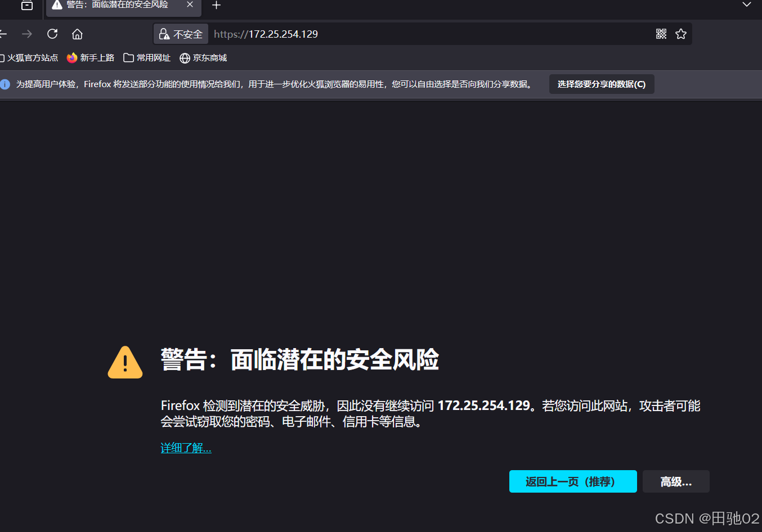Reload the current page
The height and width of the screenshot is (532, 762).
(52, 34)
